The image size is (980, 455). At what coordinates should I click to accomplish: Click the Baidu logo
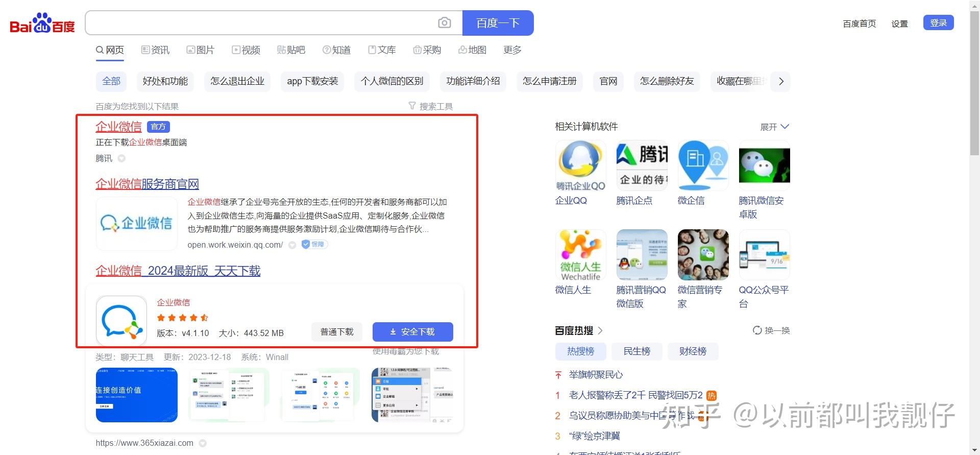coord(42,23)
